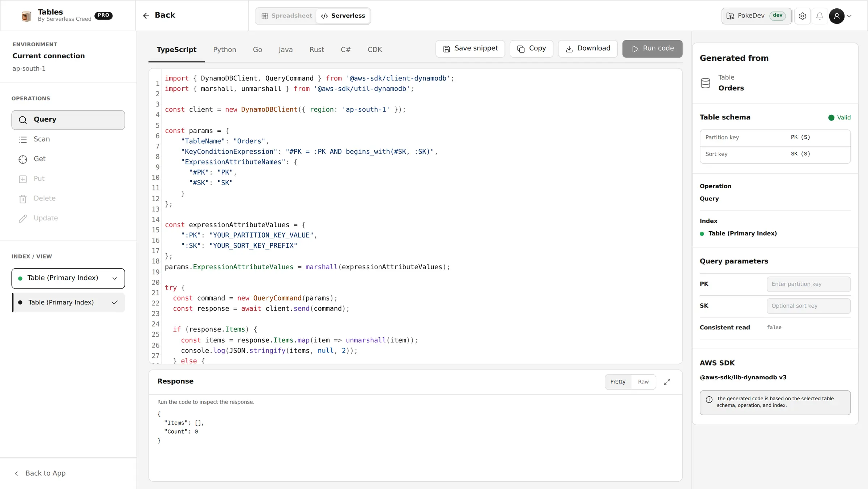
Task: Select the Delete operation
Action: pyautogui.click(x=68, y=199)
